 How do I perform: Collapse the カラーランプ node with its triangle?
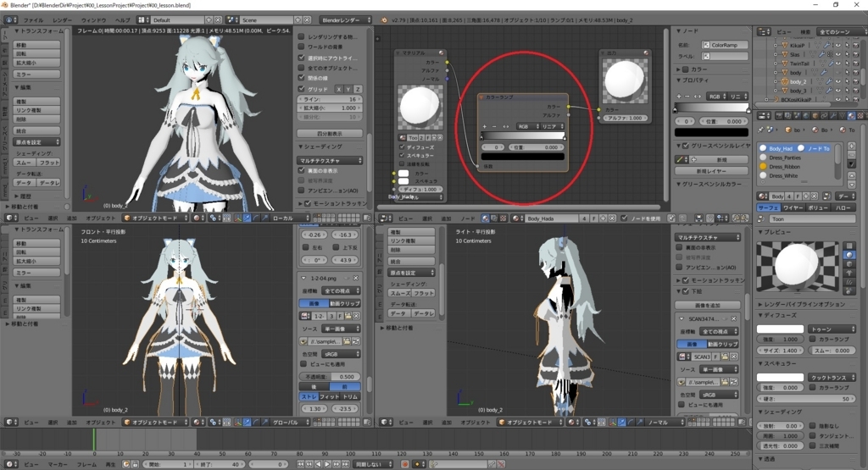(x=482, y=97)
